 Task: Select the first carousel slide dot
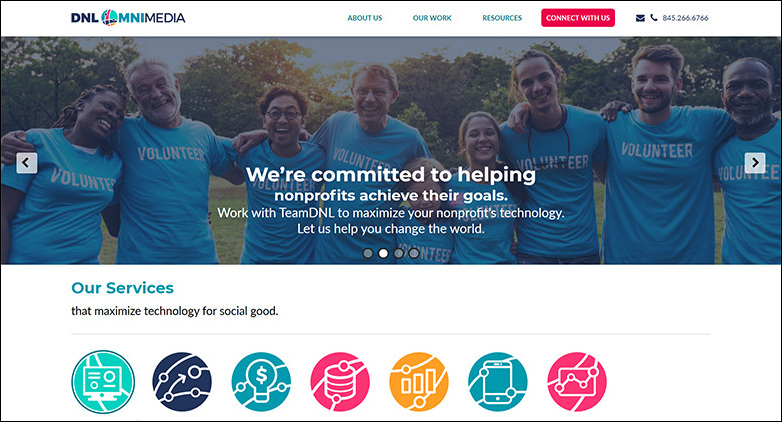coord(368,253)
